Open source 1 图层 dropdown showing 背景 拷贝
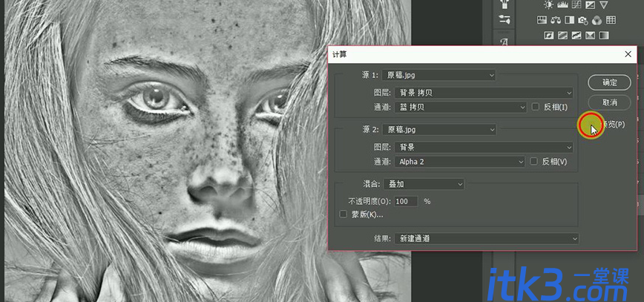The image size is (644, 302). (484, 93)
